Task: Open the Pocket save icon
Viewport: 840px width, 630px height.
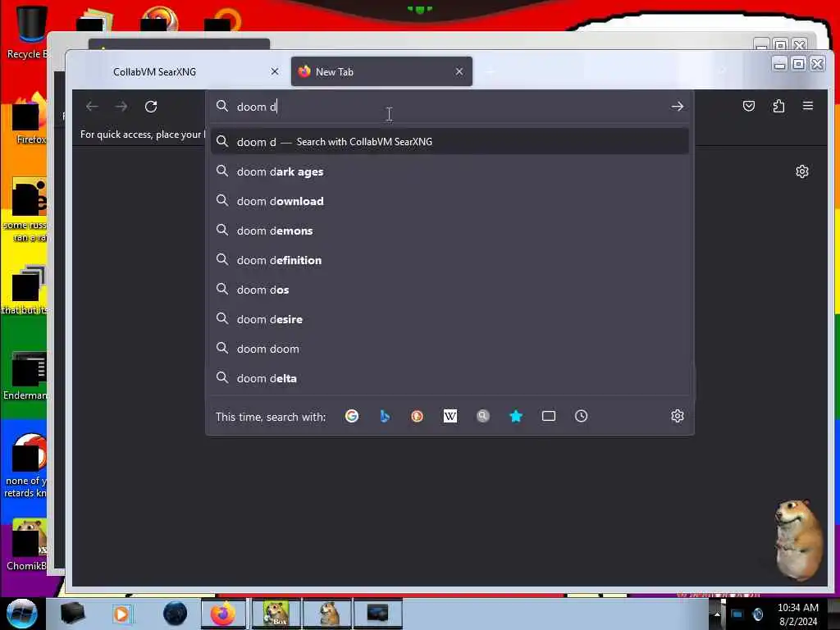Action: (x=749, y=106)
